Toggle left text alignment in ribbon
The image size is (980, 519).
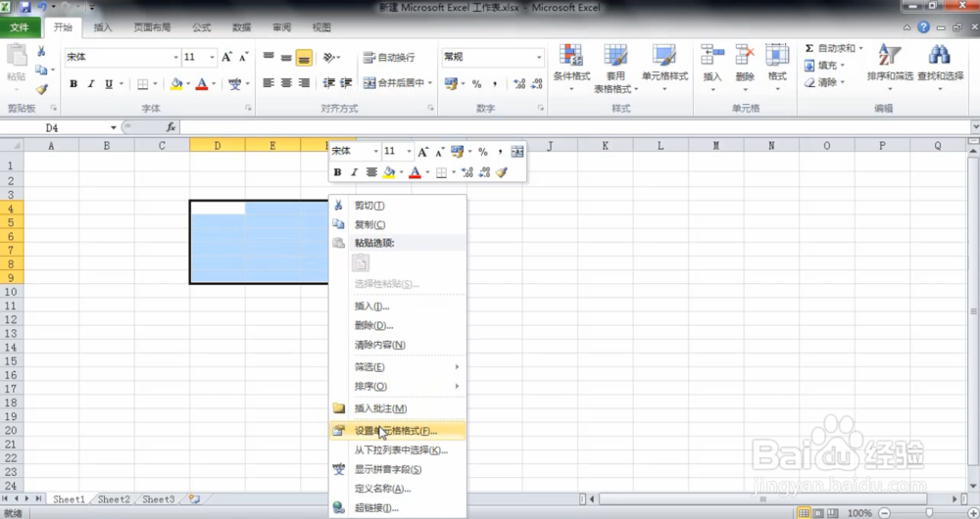coord(269,83)
